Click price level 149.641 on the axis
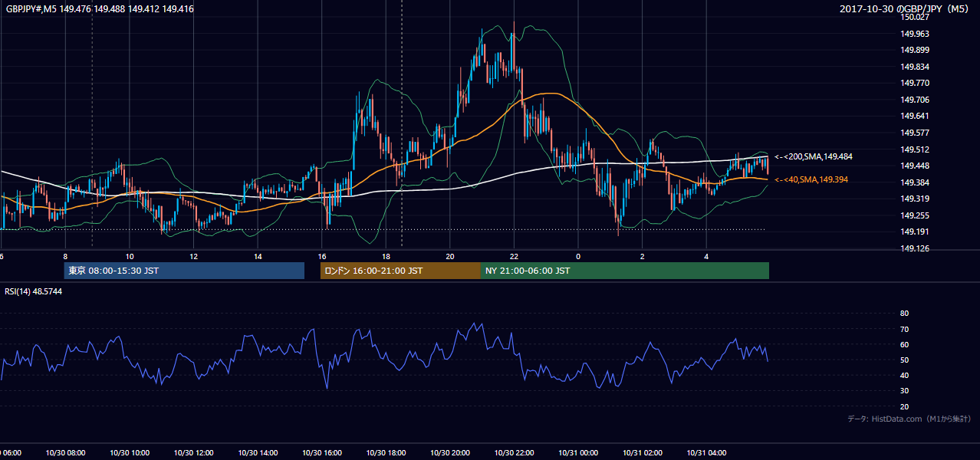Image resolution: width=980 pixels, height=460 pixels. pyautogui.click(x=916, y=117)
